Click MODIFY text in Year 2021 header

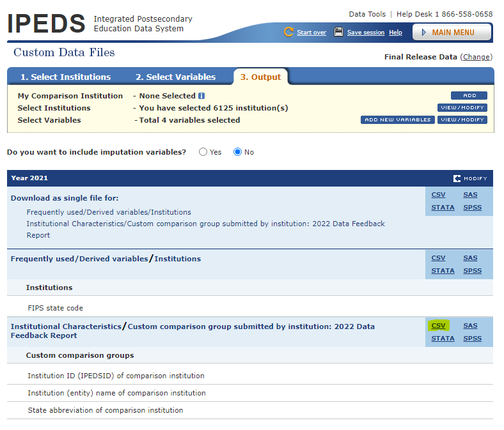coord(475,178)
